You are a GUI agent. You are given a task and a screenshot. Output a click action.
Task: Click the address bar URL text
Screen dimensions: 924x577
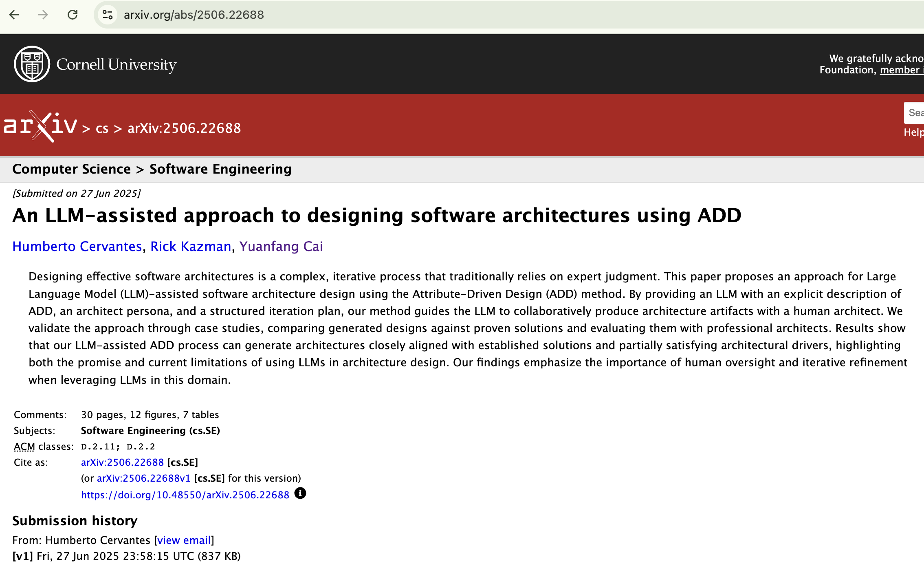(194, 15)
